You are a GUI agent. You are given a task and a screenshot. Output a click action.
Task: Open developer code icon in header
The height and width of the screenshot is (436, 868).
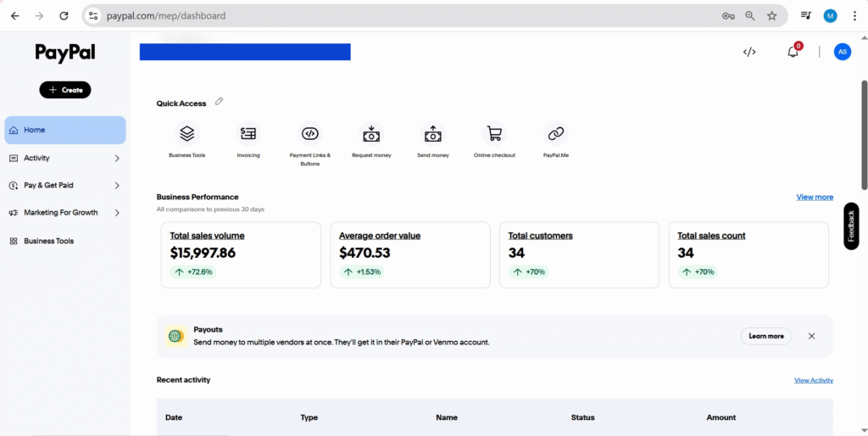pyautogui.click(x=749, y=52)
